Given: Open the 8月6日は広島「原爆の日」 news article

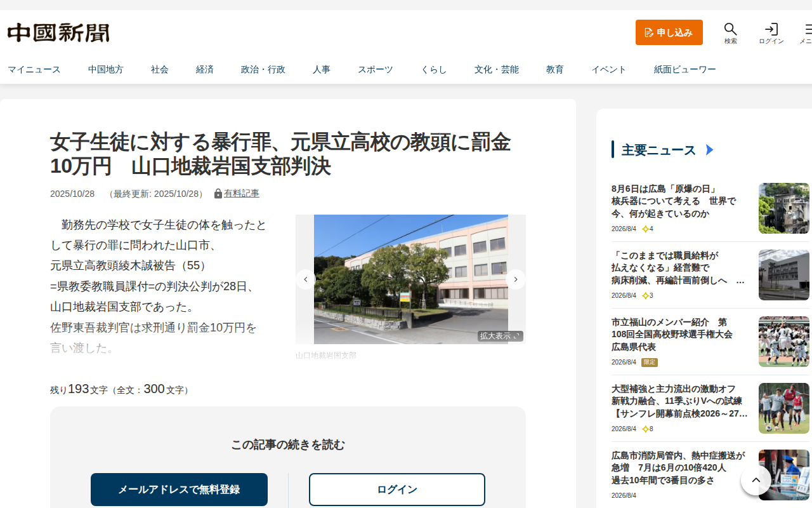Looking at the screenshot, I should click(674, 201).
